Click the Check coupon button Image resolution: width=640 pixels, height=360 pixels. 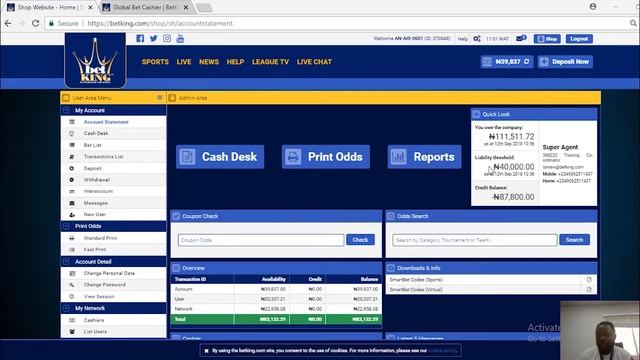pyautogui.click(x=360, y=240)
